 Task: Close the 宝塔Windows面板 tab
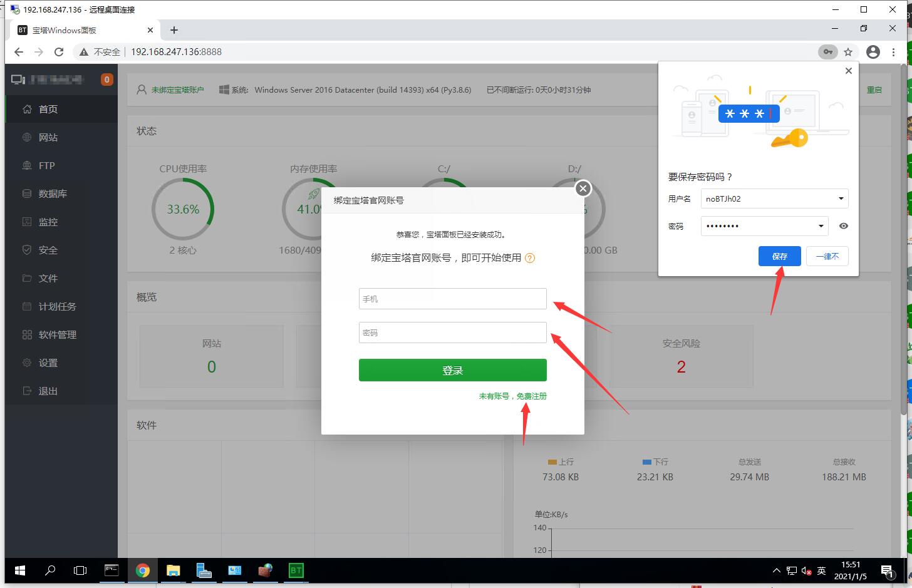(x=150, y=30)
